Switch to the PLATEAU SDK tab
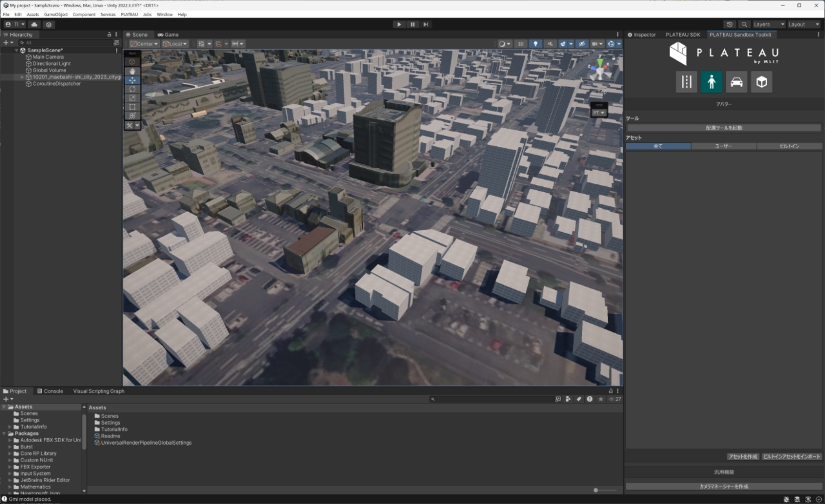This screenshot has height=504, width=825. pyautogui.click(x=683, y=35)
